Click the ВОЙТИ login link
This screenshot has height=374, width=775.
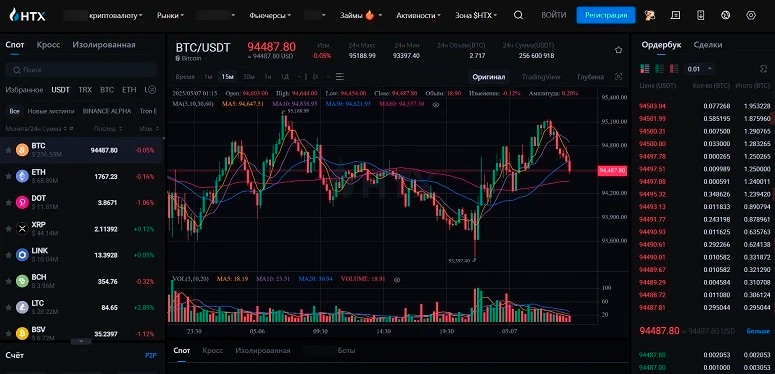pos(554,15)
